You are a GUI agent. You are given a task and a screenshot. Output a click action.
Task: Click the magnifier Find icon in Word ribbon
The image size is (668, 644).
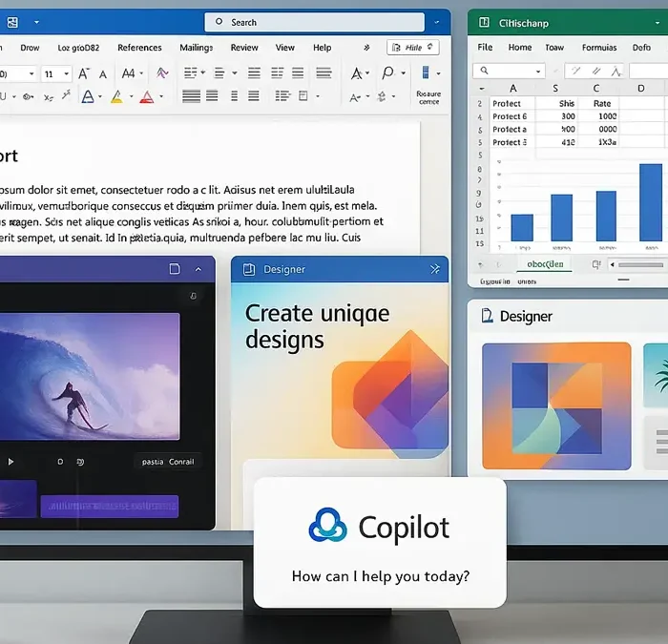tap(387, 73)
